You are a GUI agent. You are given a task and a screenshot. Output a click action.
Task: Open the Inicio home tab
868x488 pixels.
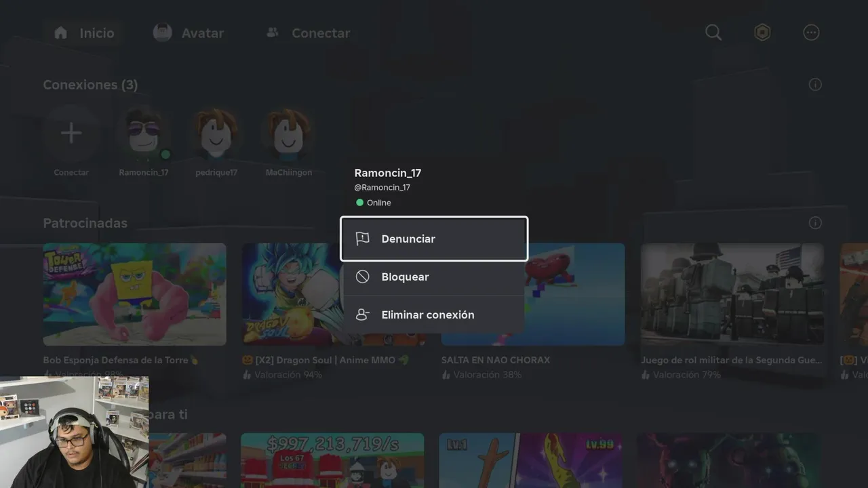tap(83, 33)
